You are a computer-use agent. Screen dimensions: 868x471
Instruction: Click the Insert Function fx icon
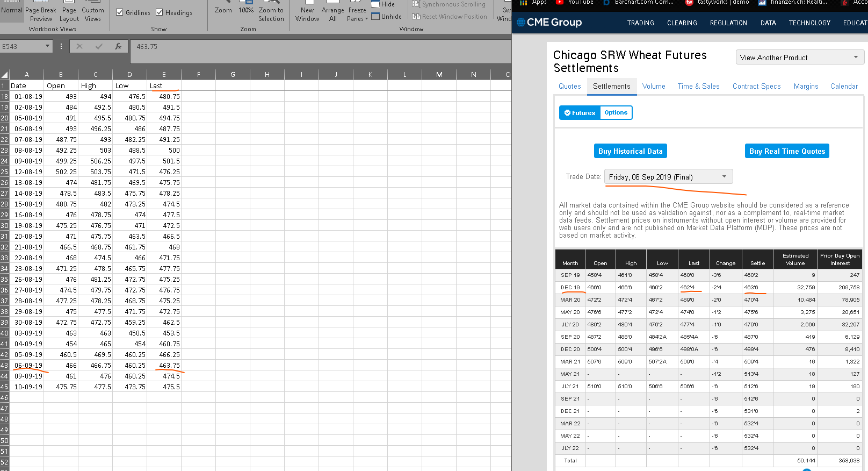[x=118, y=47]
